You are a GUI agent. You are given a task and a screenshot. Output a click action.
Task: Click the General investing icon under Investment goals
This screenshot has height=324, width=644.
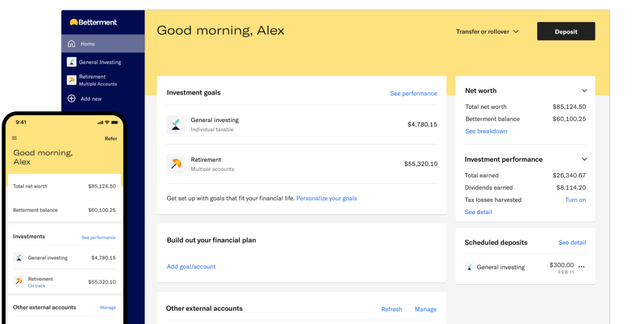pos(175,124)
